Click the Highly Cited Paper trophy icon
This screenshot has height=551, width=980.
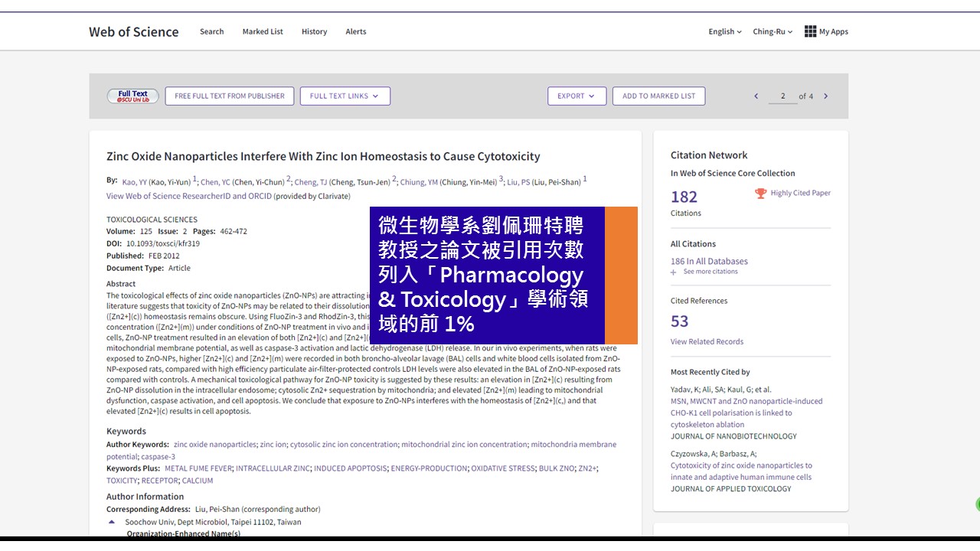[760, 194]
